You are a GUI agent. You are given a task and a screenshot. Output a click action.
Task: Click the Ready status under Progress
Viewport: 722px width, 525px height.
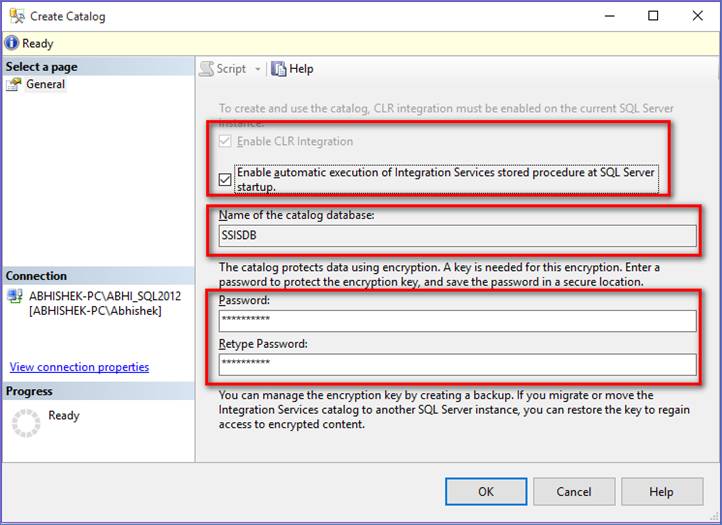coord(64,415)
